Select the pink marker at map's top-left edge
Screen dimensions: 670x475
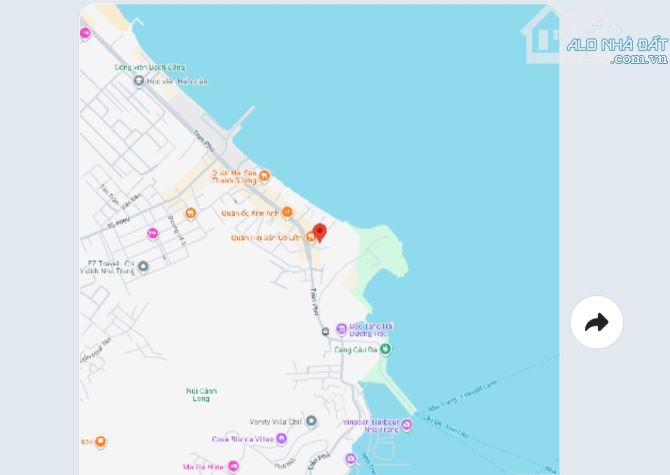pyautogui.click(x=85, y=33)
